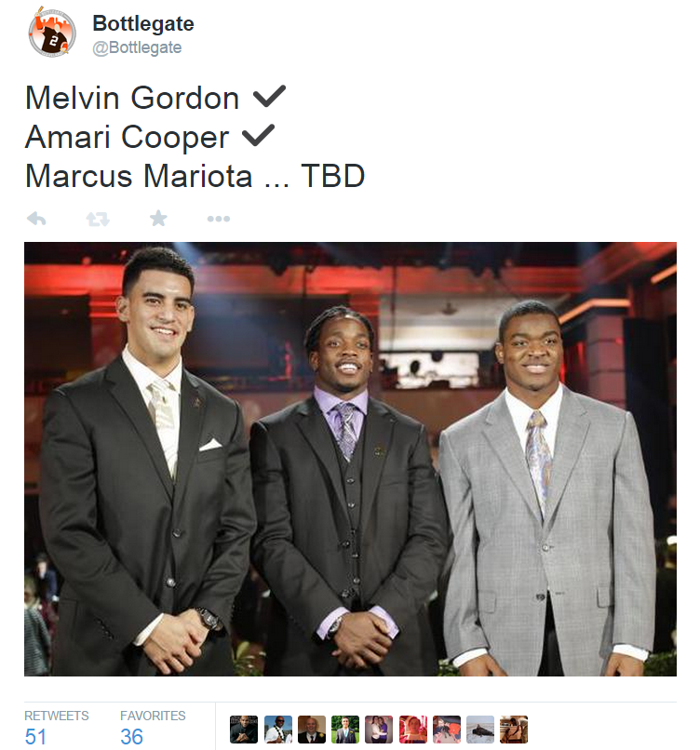This screenshot has width=700, height=750.
Task: Select the tweet text mentioning Marcus Mariota
Action: coord(195,176)
